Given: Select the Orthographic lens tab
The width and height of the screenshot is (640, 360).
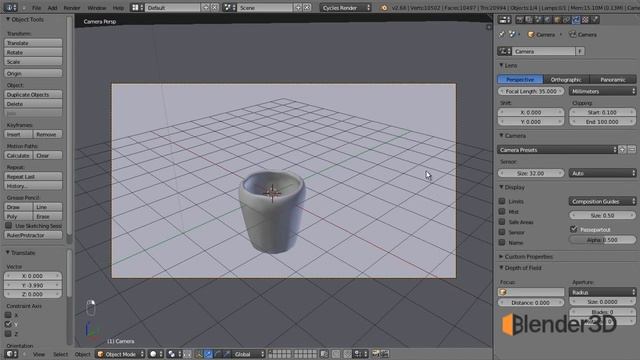Looking at the screenshot, I should point(566,80).
